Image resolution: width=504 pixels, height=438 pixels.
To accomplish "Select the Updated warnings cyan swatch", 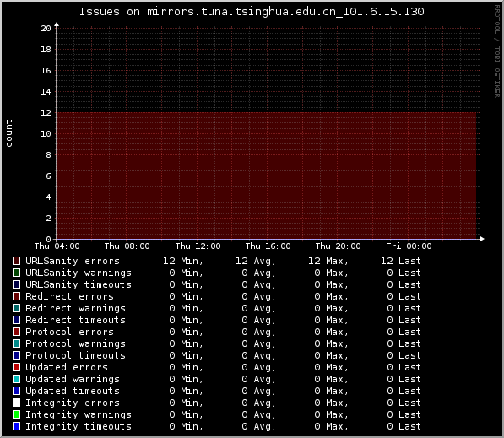I will 16,379.
